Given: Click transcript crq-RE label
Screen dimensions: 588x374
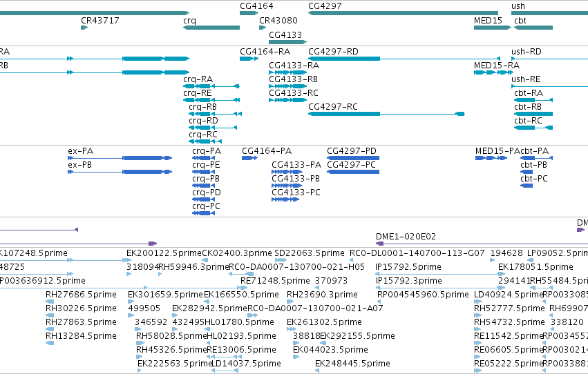Looking at the screenshot, I should pyautogui.click(x=197, y=93).
